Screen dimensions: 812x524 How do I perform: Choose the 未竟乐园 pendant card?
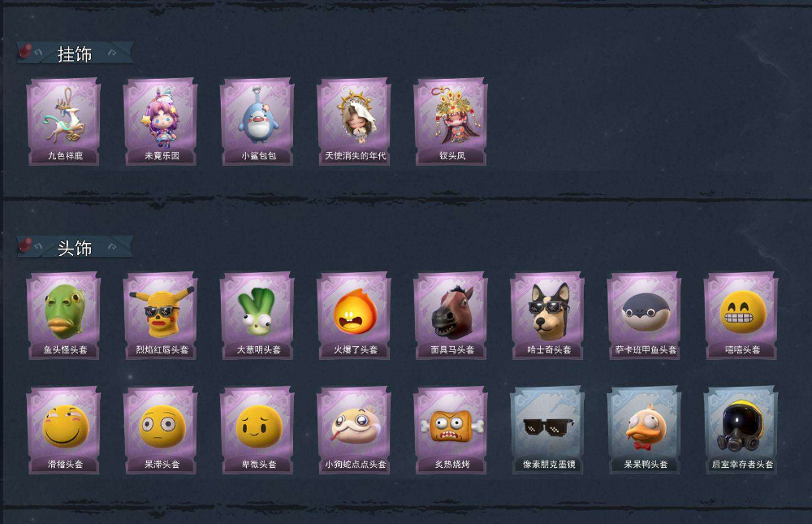pos(161,122)
